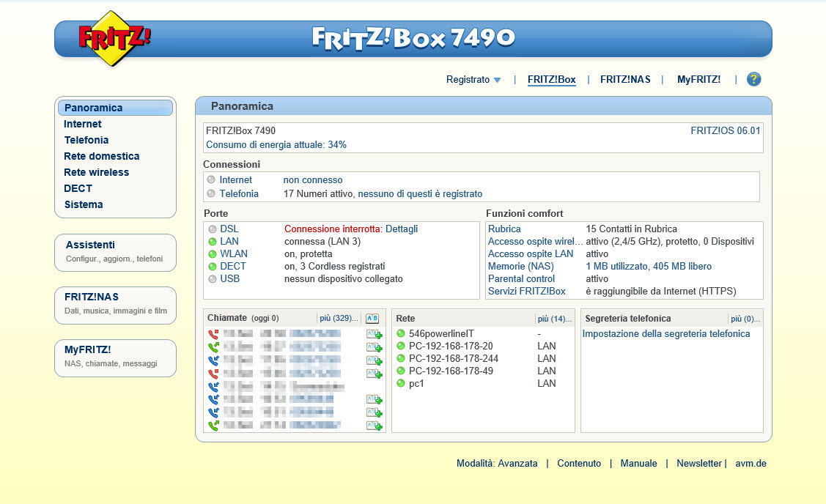Click the green LED next to PC-192-168-178-49
This screenshot has width=826, height=504.
click(401, 371)
